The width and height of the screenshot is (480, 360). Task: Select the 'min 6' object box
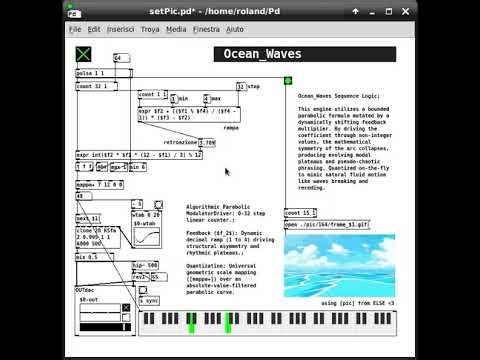coord(138,167)
